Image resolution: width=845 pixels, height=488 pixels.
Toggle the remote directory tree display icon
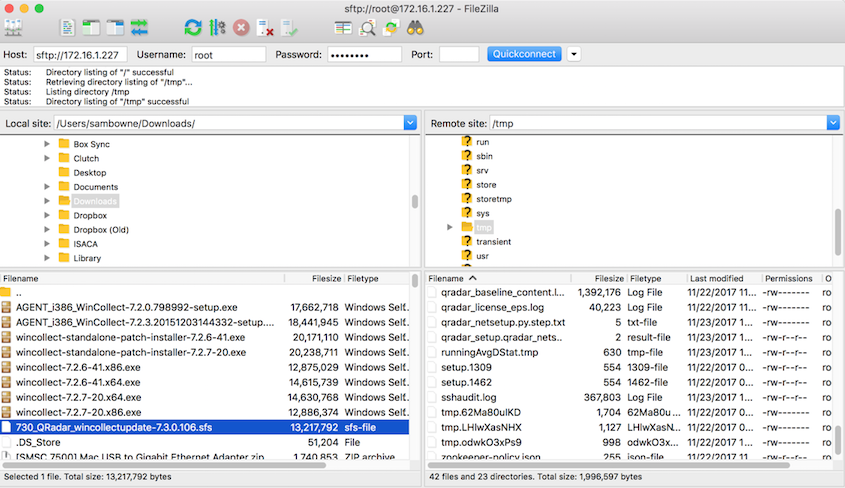(115, 27)
